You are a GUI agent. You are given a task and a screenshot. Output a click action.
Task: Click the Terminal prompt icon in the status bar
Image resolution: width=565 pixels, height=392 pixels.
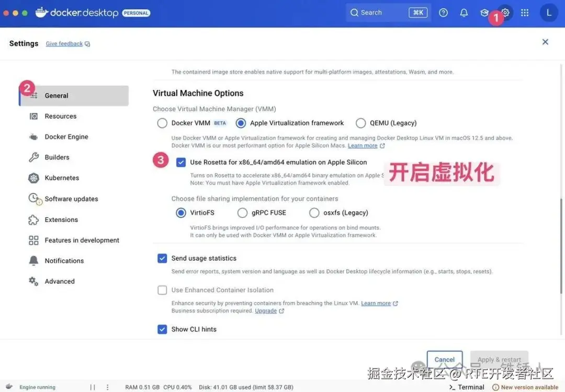coord(452,387)
